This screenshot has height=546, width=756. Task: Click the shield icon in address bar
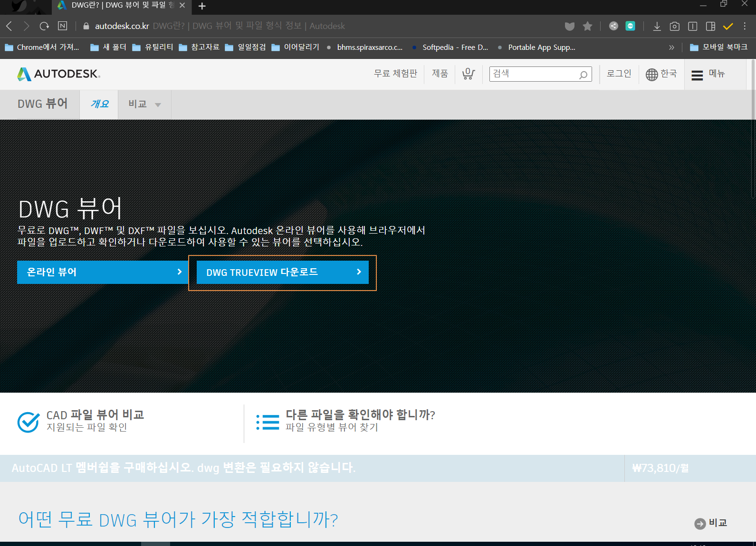point(570,26)
